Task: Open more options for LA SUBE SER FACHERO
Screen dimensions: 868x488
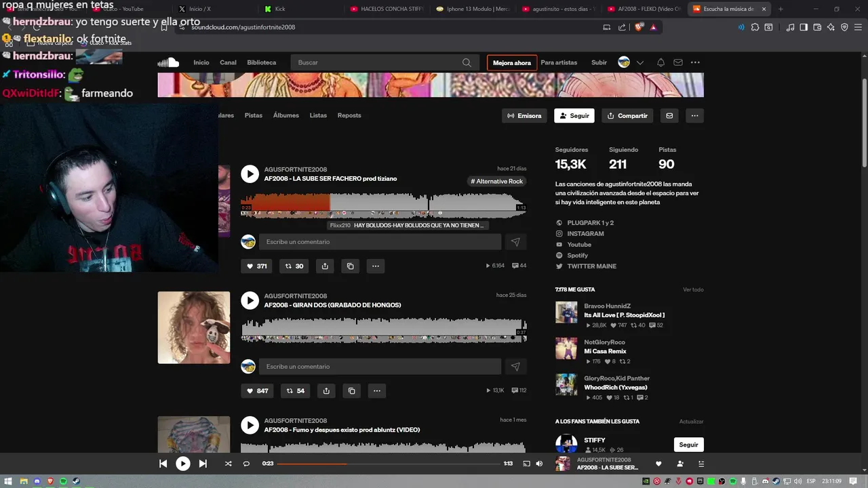Action: [x=376, y=266]
